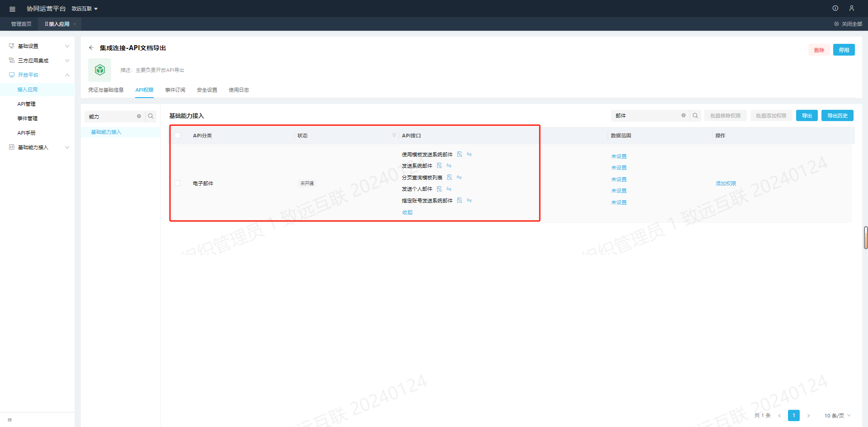Select 接入应用 under 开放平台 in sidebar
868x427 pixels.
click(x=38, y=89)
